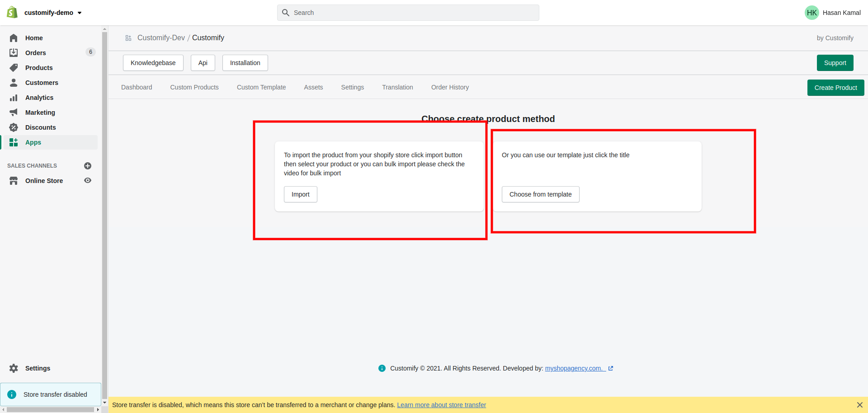Click the green Support button

[x=835, y=63]
